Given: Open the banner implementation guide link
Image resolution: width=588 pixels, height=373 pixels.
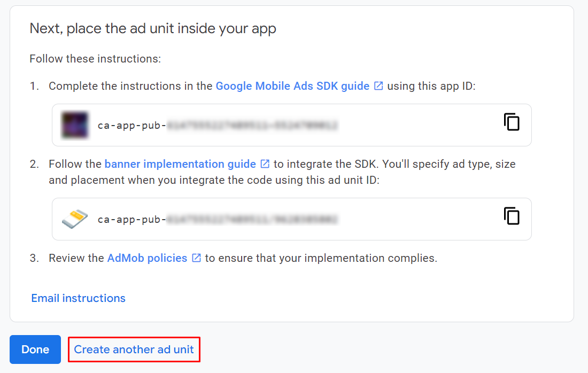Looking at the screenshot, I should (180, 164).
